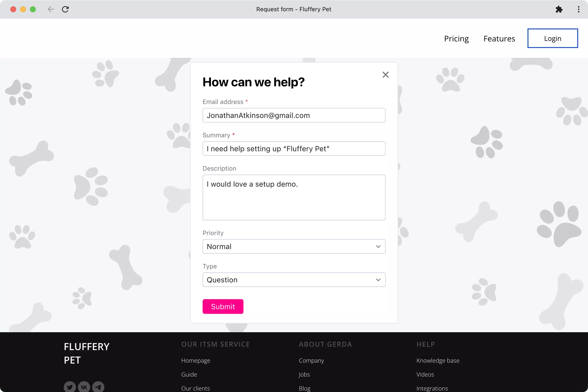Open the Knowledge base link

pos(438,360)
